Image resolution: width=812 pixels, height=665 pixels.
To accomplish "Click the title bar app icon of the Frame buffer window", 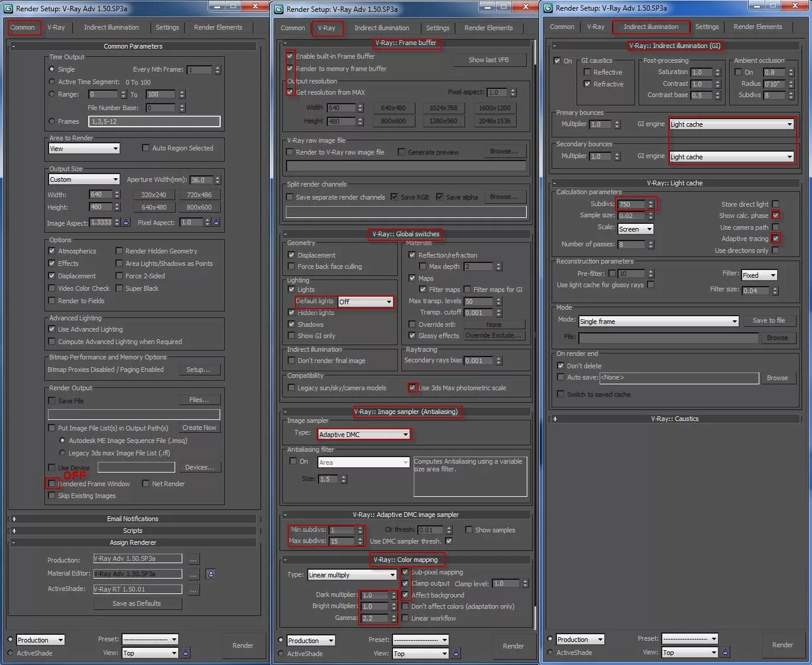I will (x=279, y=9).
